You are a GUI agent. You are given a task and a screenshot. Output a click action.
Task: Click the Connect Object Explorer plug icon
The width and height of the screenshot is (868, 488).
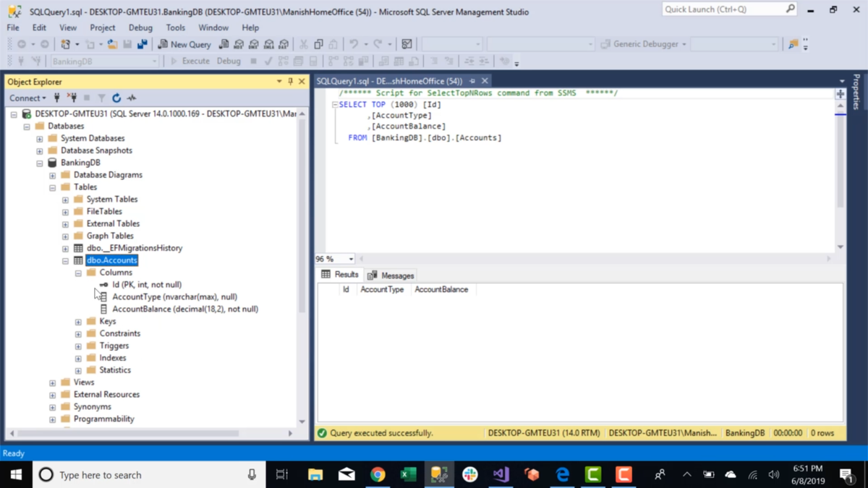(x=57, y=98)
